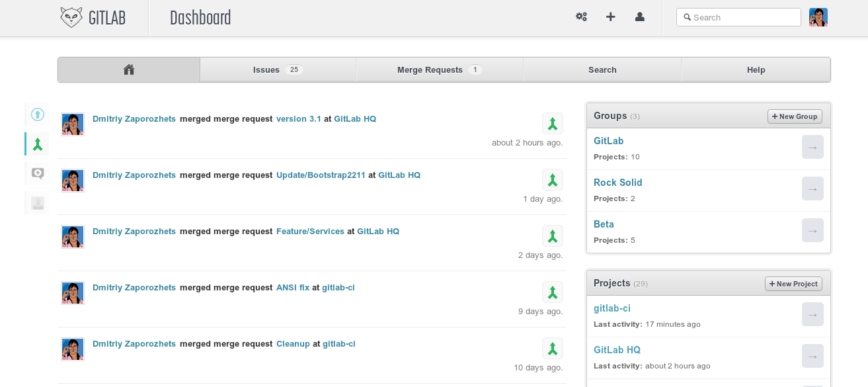Screen dimensions: 868x387
Task: Toggle team events filter in sidebar
Action: (38, 203)
